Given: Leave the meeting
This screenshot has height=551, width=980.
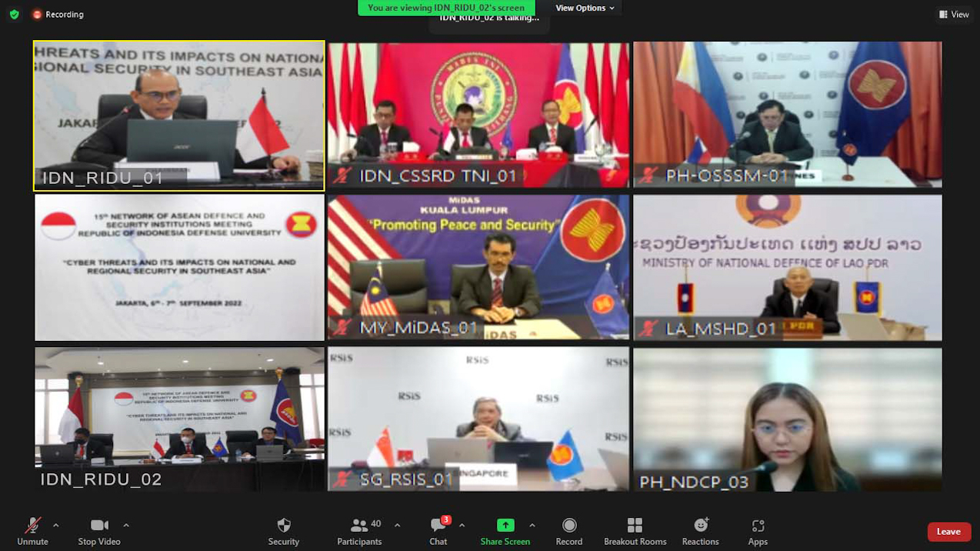Looking at the screenshot, I should tap(948, 532).
